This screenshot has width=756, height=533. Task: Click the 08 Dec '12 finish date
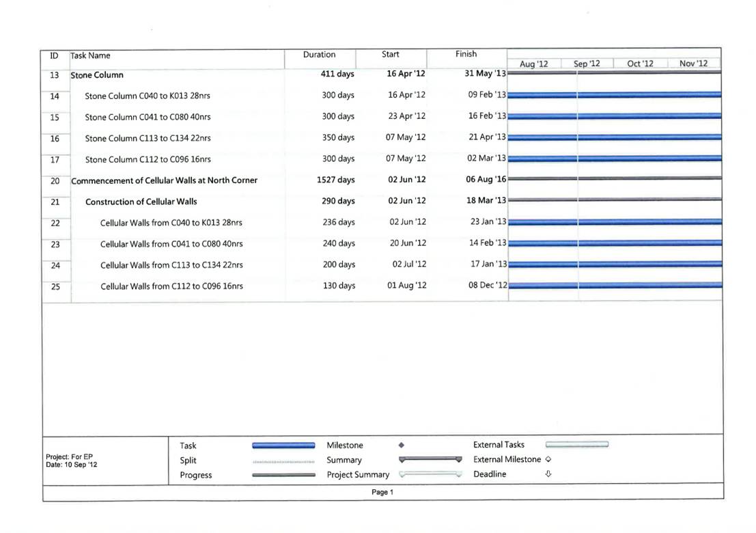[x=488, y=285]
